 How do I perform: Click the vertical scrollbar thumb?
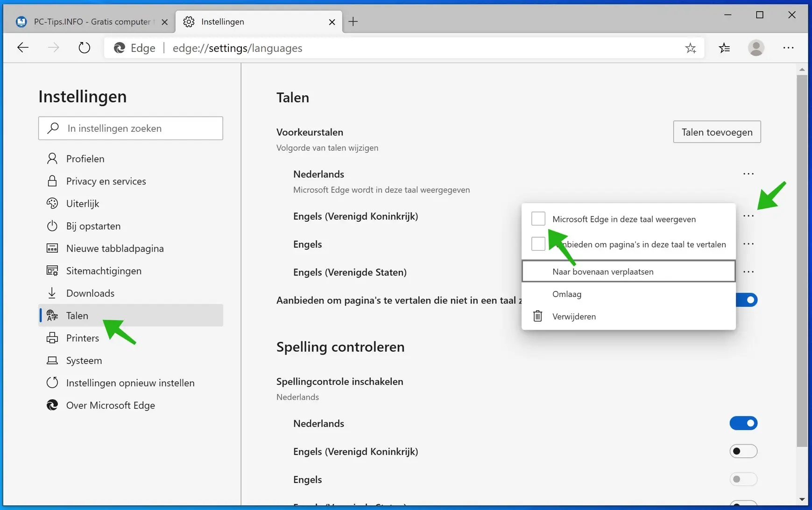[x=802, y=261]
